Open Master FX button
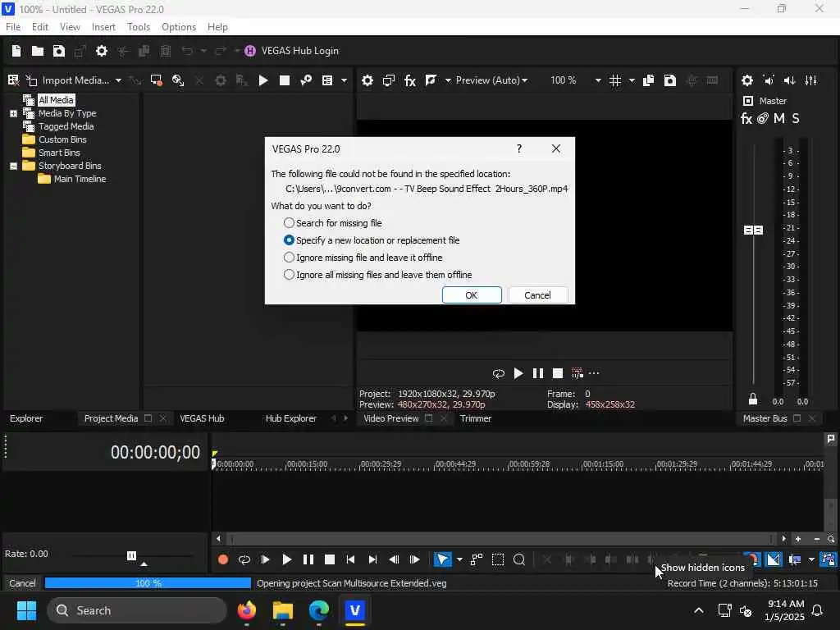 coord(746,118)
